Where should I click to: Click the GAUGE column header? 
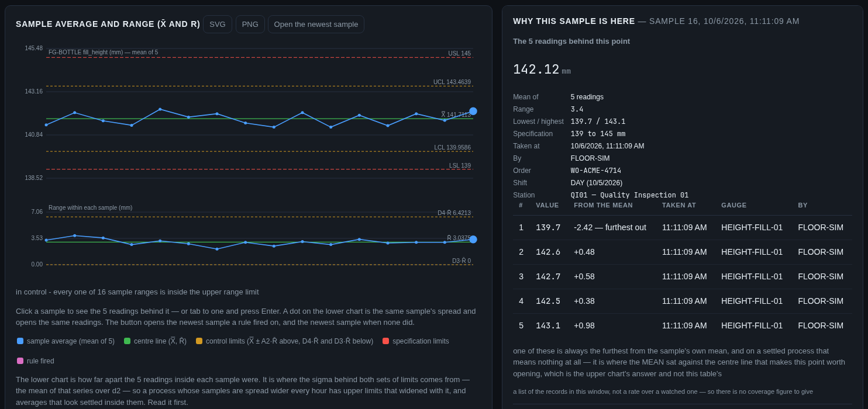pyautogui.click(x=732, y=205)
